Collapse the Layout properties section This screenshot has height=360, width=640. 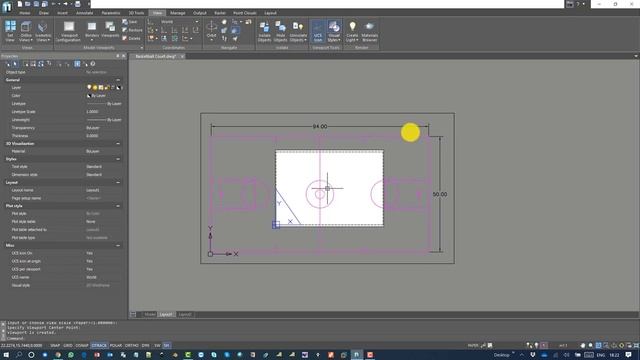[x=118, y=182]
